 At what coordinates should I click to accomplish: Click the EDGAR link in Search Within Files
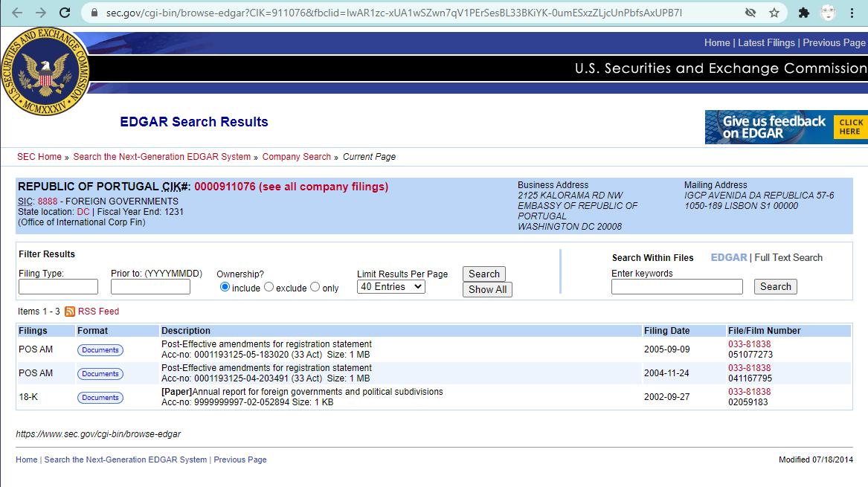click(728, 258)
